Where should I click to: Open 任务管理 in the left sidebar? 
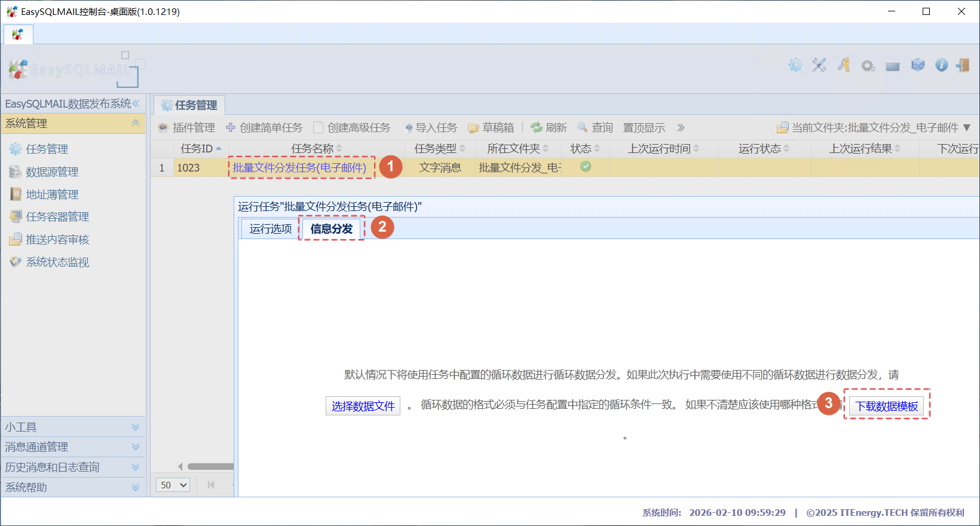pos(47,149)
